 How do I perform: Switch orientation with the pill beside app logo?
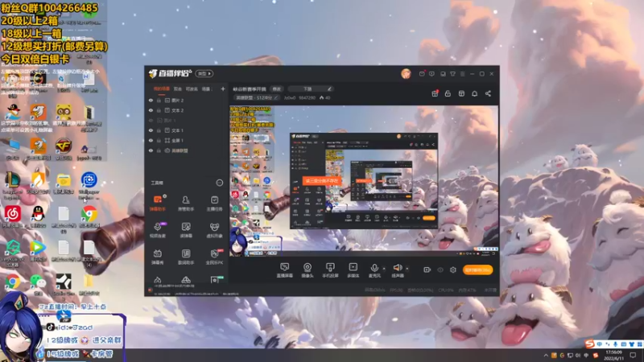coord(204,74)
